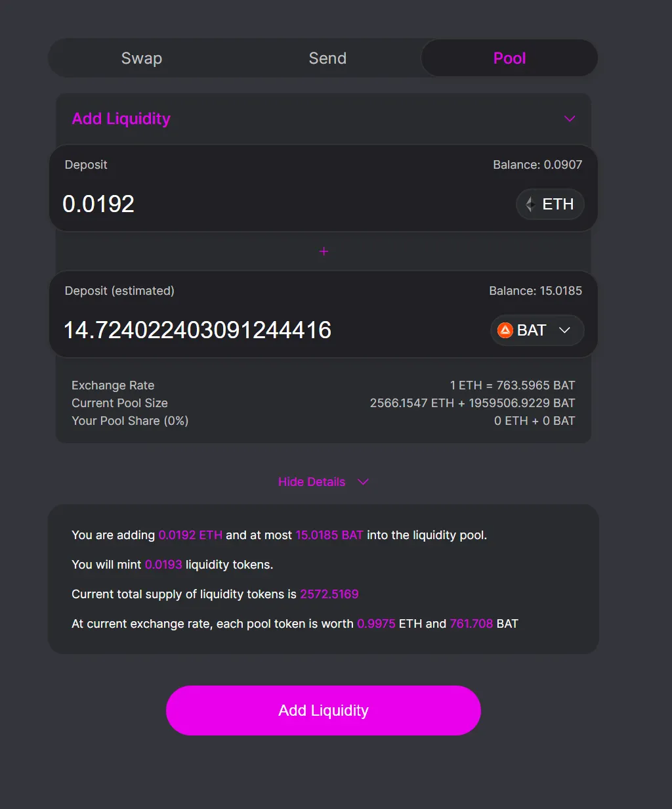The height and width of the screenshot is (809, 672).
Task: Click the plus sign between deposit fields
Action: click(324, 251)
